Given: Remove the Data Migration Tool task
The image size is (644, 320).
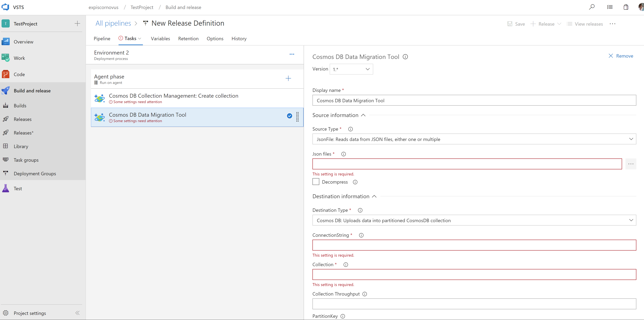Looking at the screenshot, I should [x=621, y=56].
